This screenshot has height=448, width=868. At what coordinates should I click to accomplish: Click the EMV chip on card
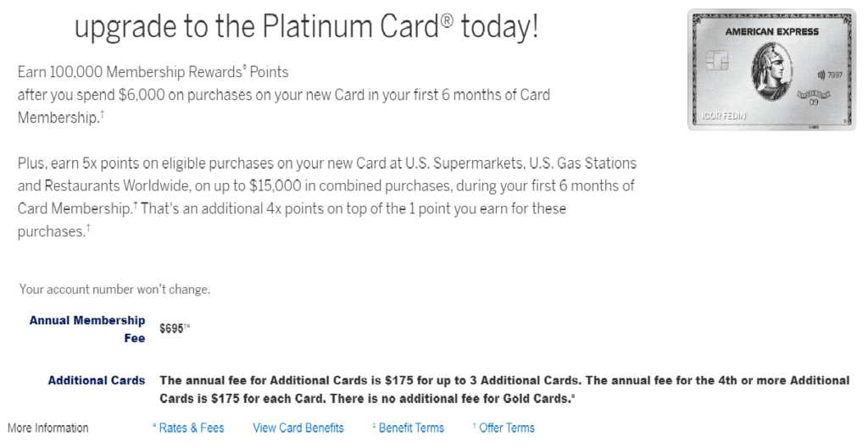click(x=717, y=61)
